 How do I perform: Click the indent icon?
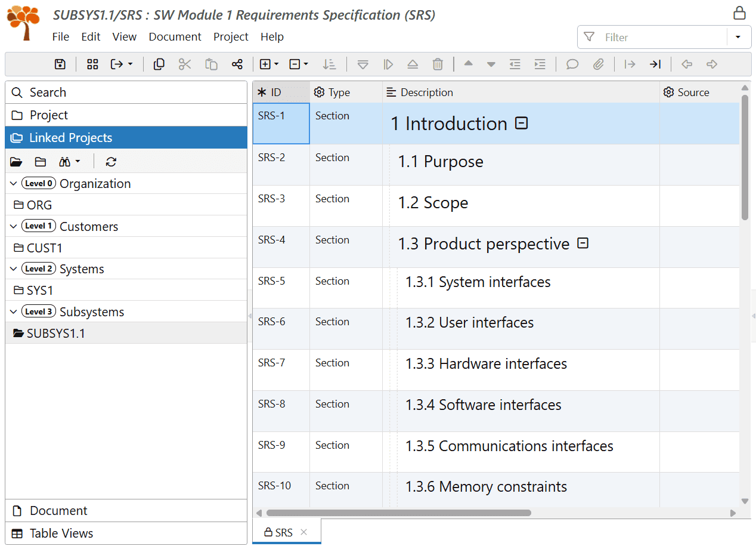(540, 64)
